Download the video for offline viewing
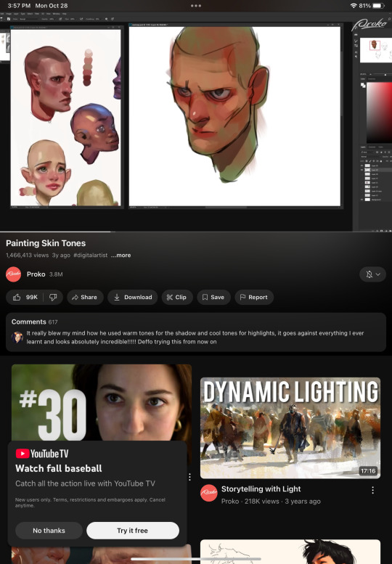This screenshot has width=392, height=564. [x=133, y=297]
